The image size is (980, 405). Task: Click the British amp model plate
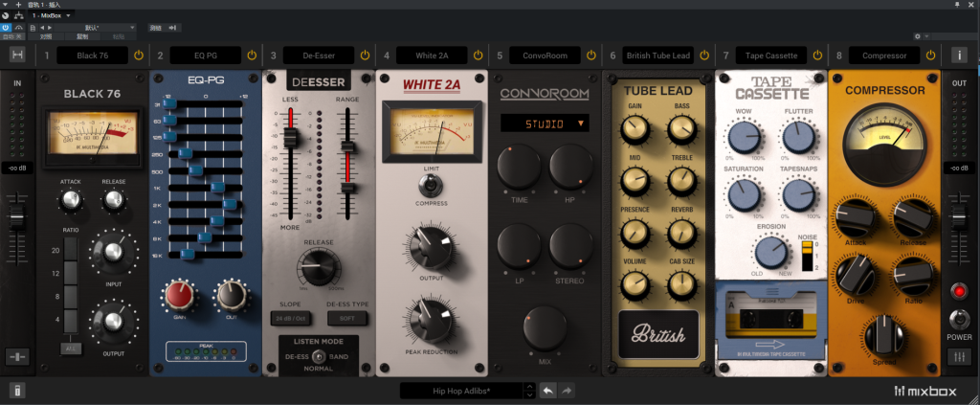[x=658, y=334]
